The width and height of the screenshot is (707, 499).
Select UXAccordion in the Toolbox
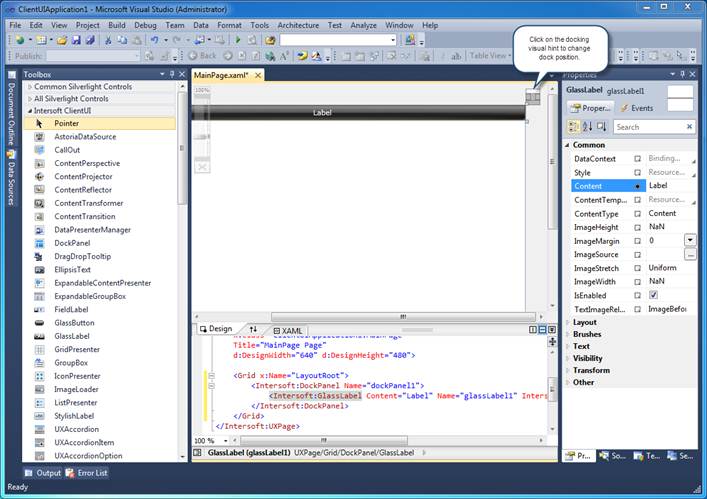[99, 429]
